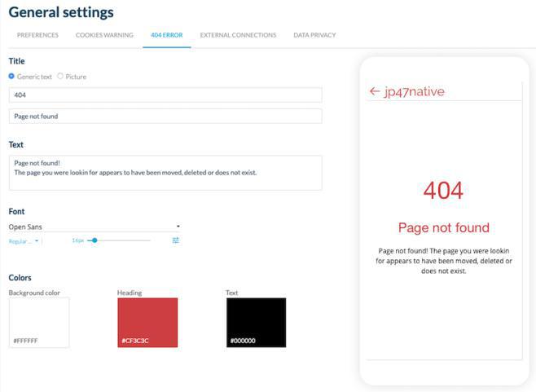536x392 pixels.
Task: Open the Data Privacy tab
Action: point(314,35)
